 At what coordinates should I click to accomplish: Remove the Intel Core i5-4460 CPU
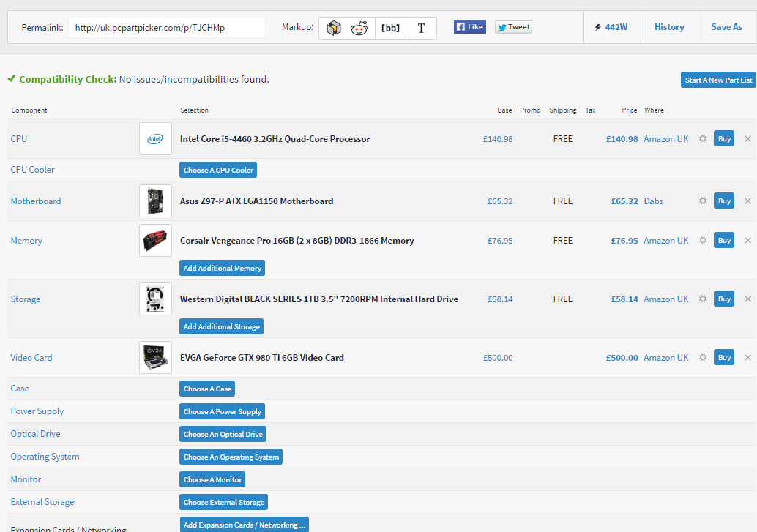click(747, 138)
